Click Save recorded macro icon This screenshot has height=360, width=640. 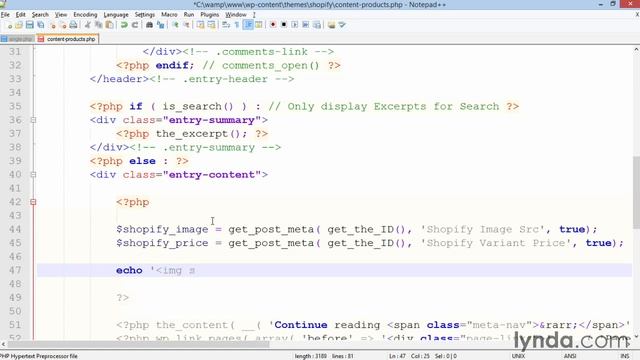click(317, 25)
